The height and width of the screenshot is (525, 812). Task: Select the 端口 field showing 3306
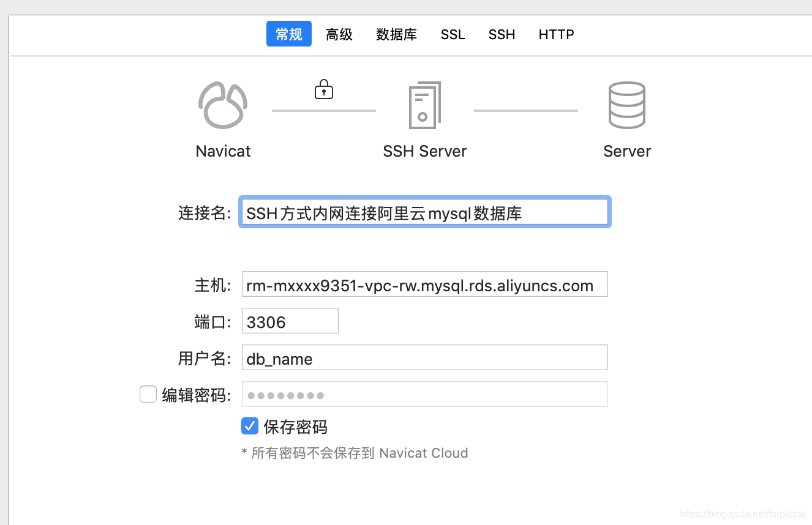coord(290,321)
